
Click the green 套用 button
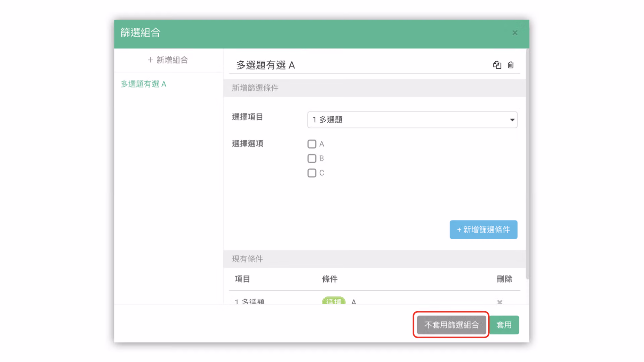pyautogui.click(x=504, y=325)
